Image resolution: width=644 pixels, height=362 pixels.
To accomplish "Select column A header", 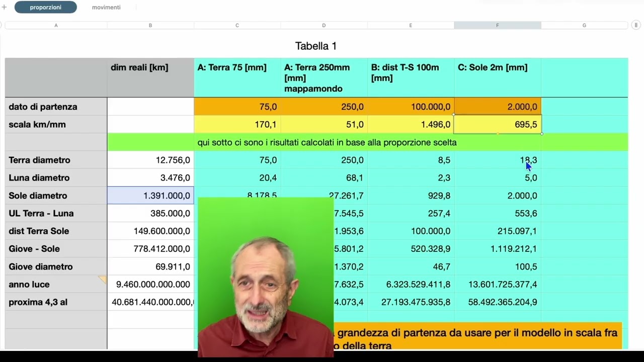I will click(56, 25).
